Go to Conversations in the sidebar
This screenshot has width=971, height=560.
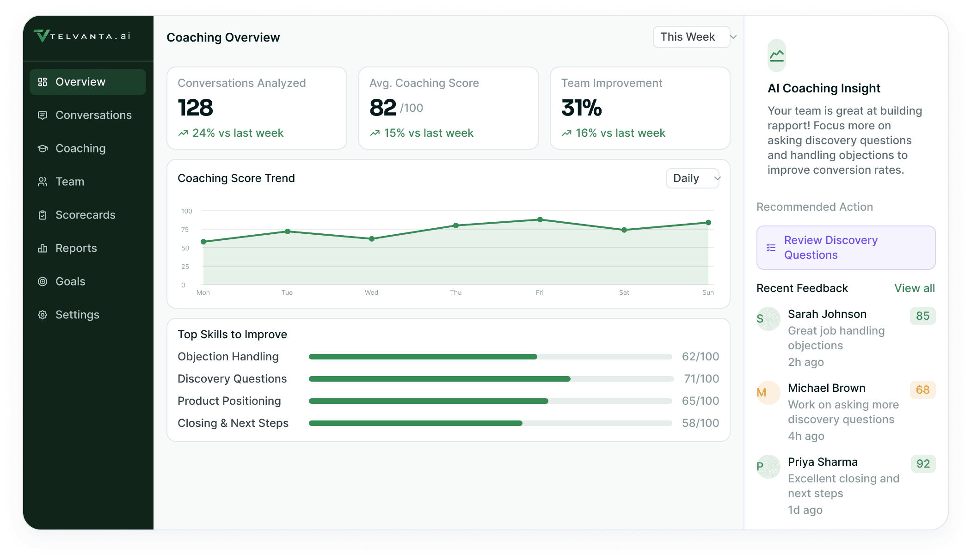88,115
